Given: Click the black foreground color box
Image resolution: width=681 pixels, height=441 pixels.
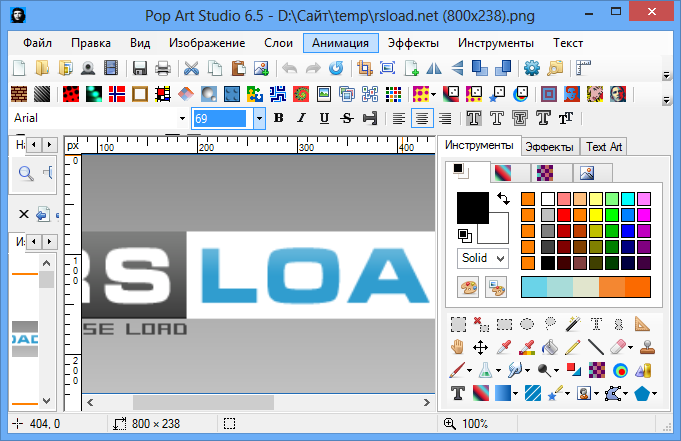Looking at the screenshot, I should [473, 208].
